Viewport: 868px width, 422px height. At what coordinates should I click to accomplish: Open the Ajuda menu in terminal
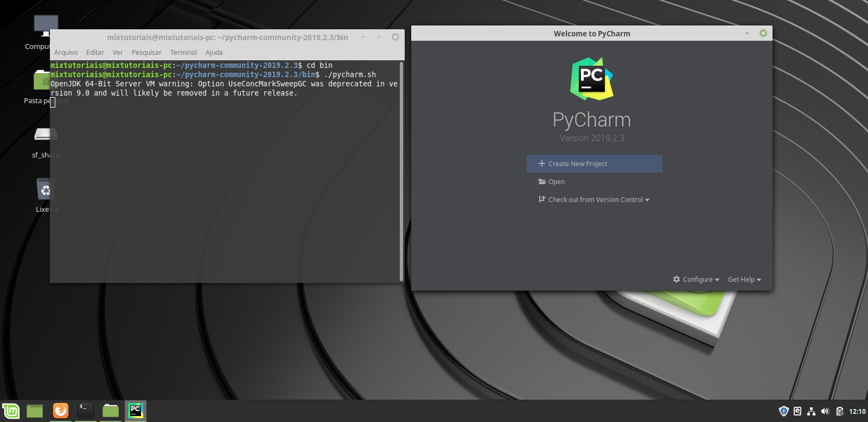point(214,52)
